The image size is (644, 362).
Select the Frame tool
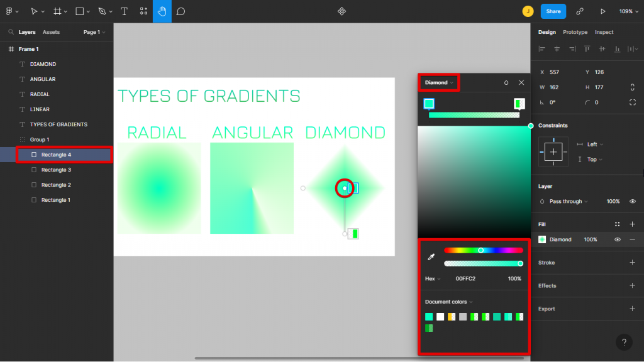(x=55, y=11)
